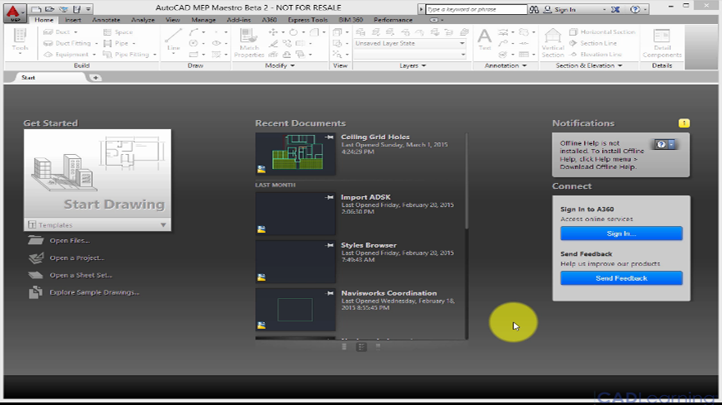Select the Space tool

(x=118, y=32)
